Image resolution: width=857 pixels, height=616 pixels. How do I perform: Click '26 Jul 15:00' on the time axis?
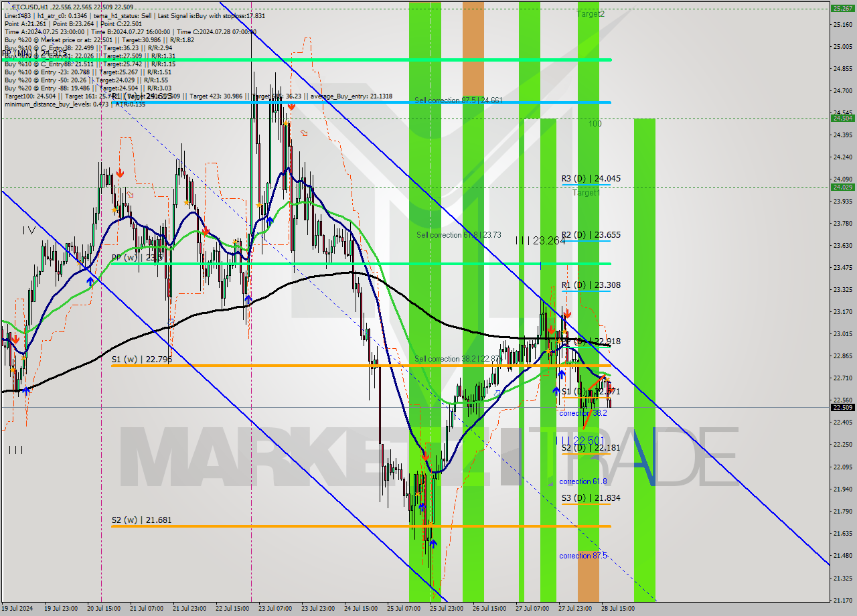(x=489, y=609)
